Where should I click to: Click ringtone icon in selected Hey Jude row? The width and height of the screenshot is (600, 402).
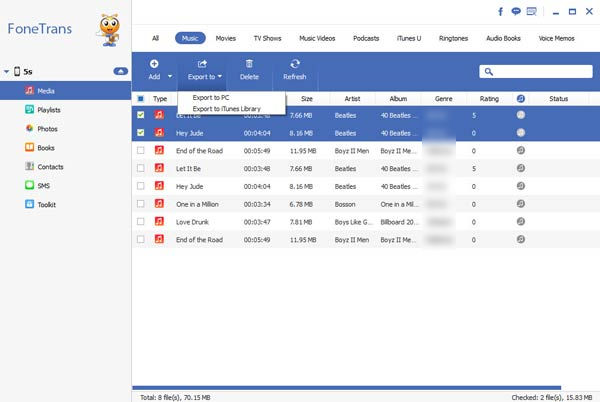[x=521, y=133]
